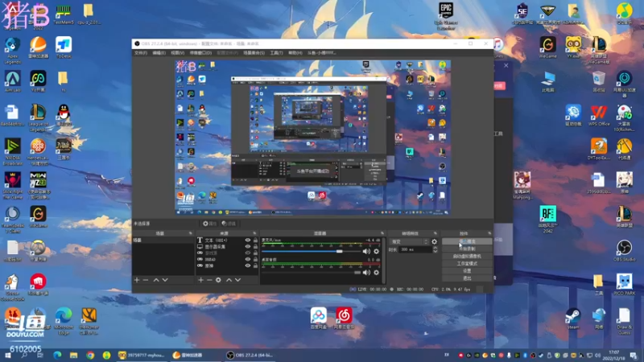Viewport: 644px width, 362px height.
Task: Click the mixer panel vertical scrollbar
Action: 384,261
